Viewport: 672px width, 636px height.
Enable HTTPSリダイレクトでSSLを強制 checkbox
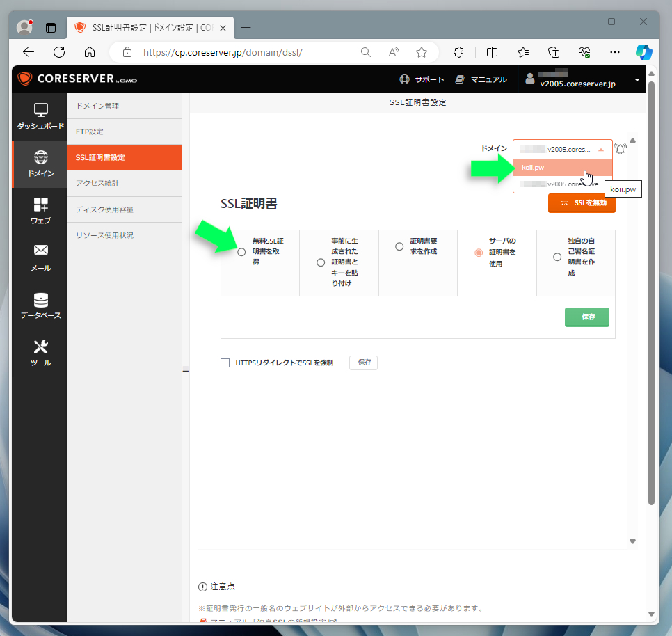click(225, 363)
